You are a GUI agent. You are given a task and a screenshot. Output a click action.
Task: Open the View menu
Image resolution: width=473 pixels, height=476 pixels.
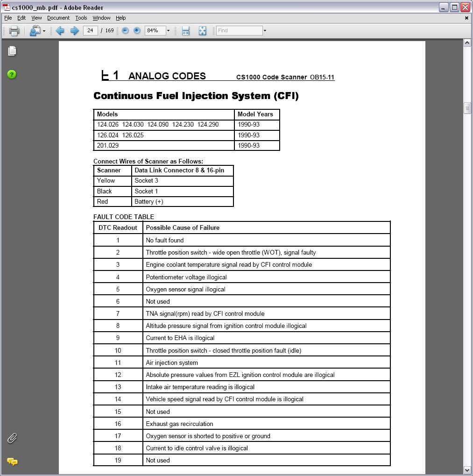click(36, 18)
